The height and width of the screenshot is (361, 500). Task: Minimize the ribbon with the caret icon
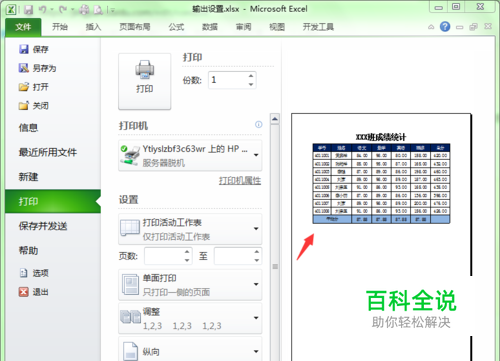pyautogui.click(x=431, y=27)
